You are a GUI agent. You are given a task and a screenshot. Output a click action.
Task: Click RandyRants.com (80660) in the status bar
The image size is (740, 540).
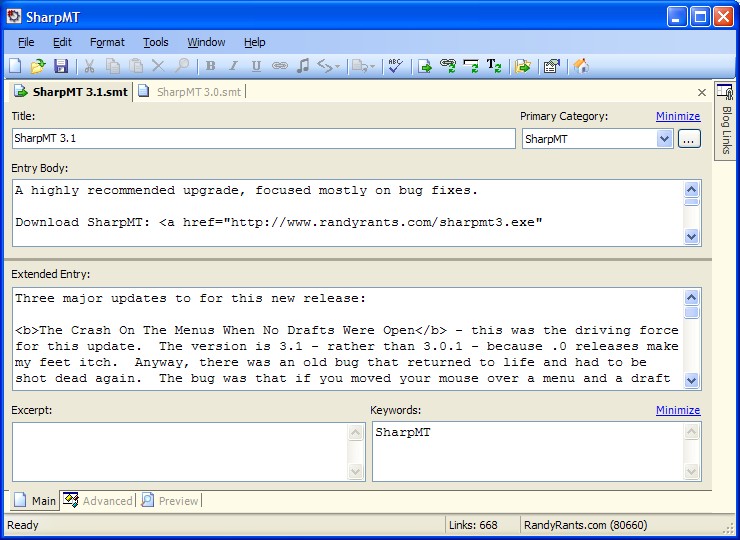click(586, 525)
